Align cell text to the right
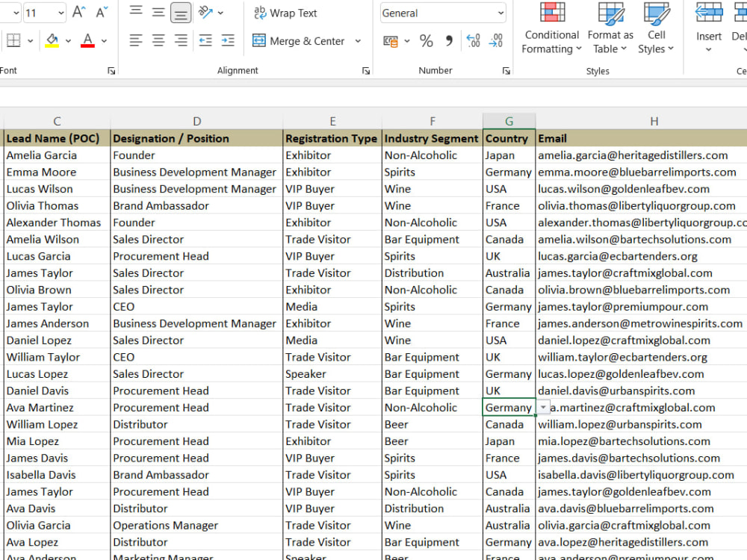The width and height of the screenshot is (747, 560). coord(181,40)
